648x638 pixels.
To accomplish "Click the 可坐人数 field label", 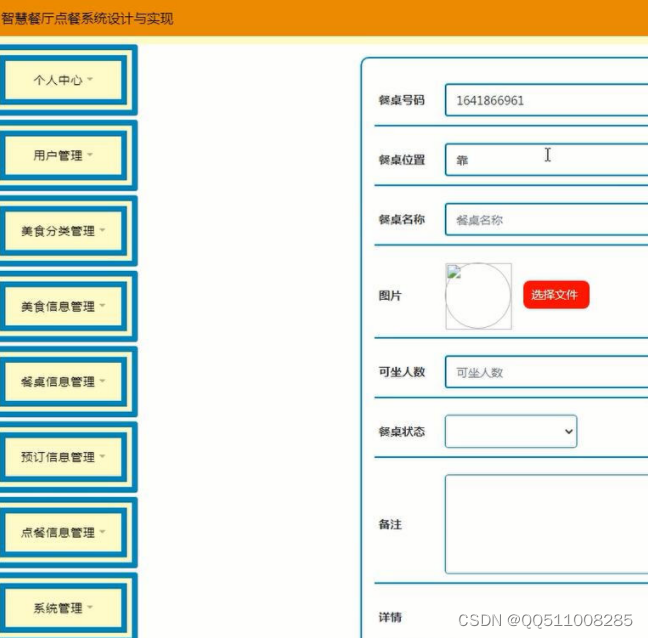I will tap(401, 372).
